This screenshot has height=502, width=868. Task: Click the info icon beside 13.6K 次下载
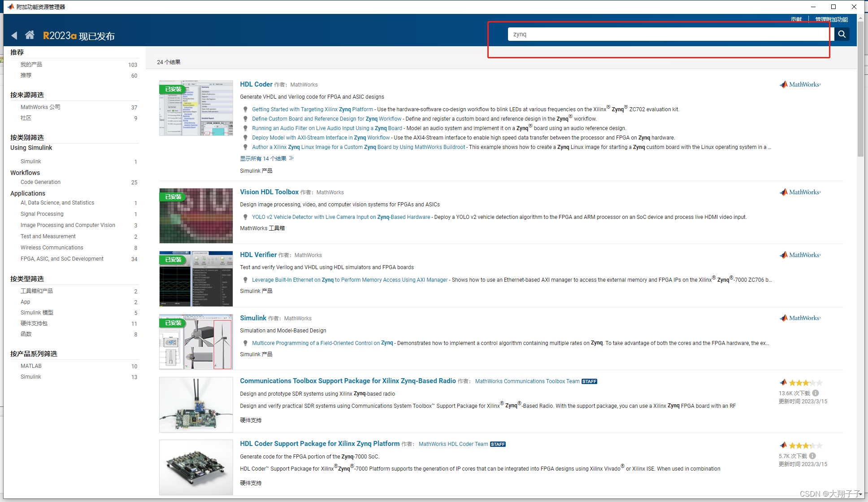click(x=815, y=393)
